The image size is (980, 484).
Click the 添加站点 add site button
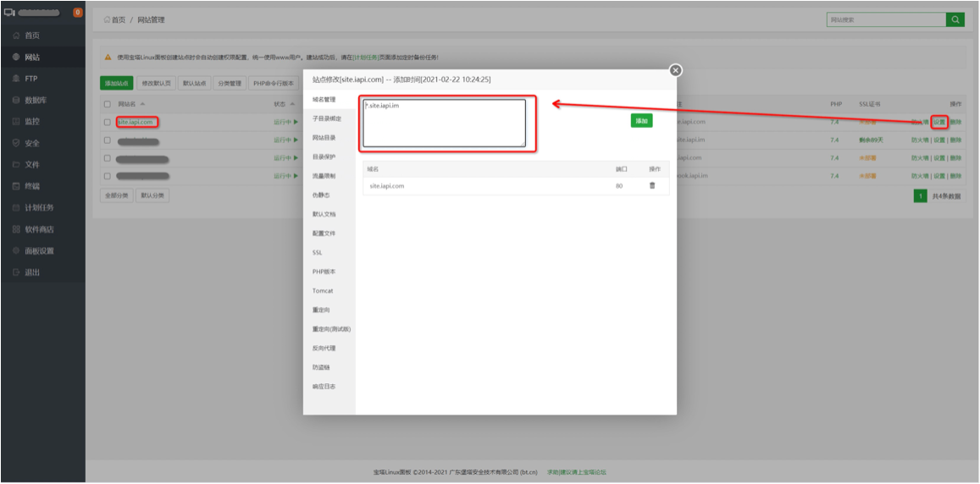117,83
